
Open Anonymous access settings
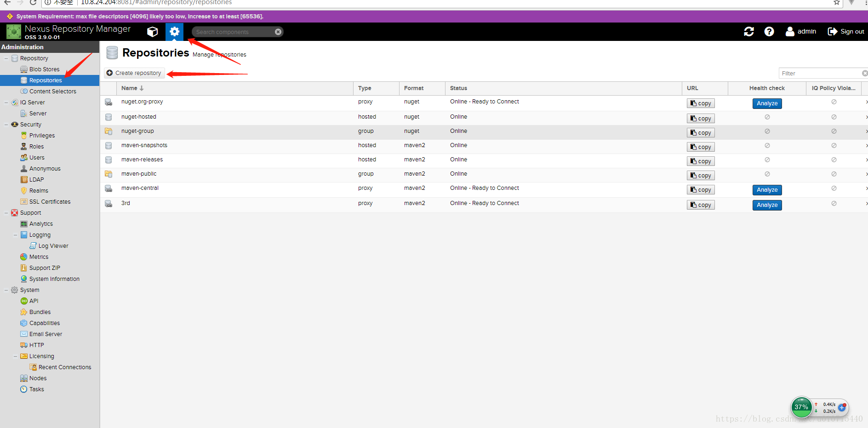point(45,169)
